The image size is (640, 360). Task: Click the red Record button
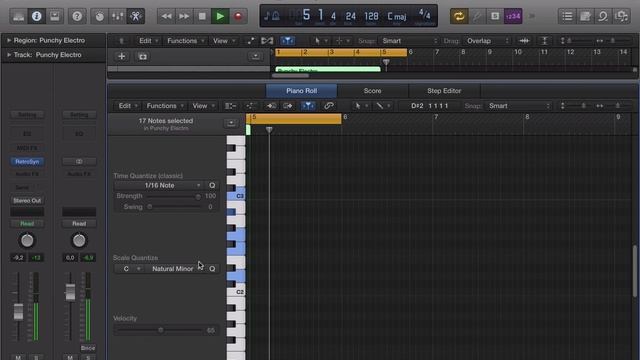[238, 16]
